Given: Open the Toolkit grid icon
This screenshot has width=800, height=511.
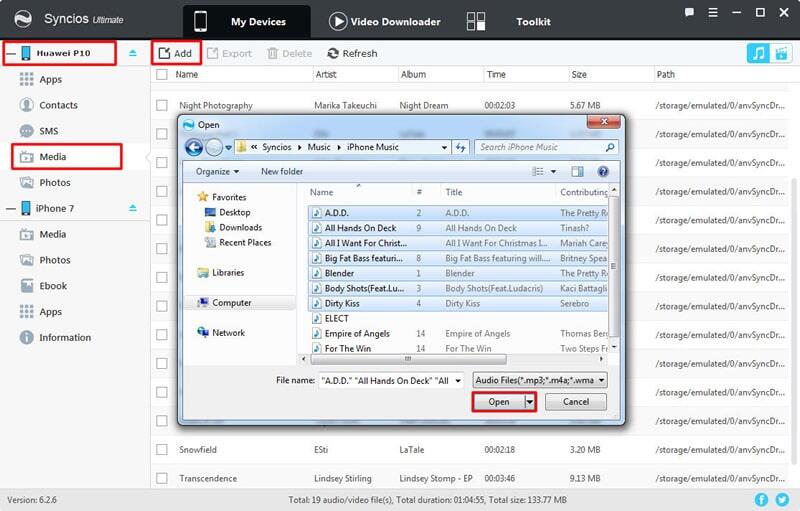Looking at the screenshot, I should pos(476,22).
